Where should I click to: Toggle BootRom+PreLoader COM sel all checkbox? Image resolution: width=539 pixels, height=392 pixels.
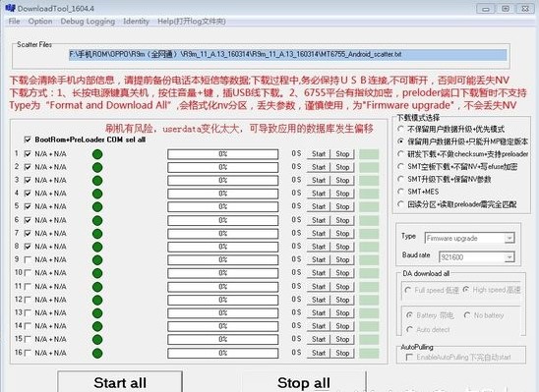pyautogui.click(x=28, y=140)
